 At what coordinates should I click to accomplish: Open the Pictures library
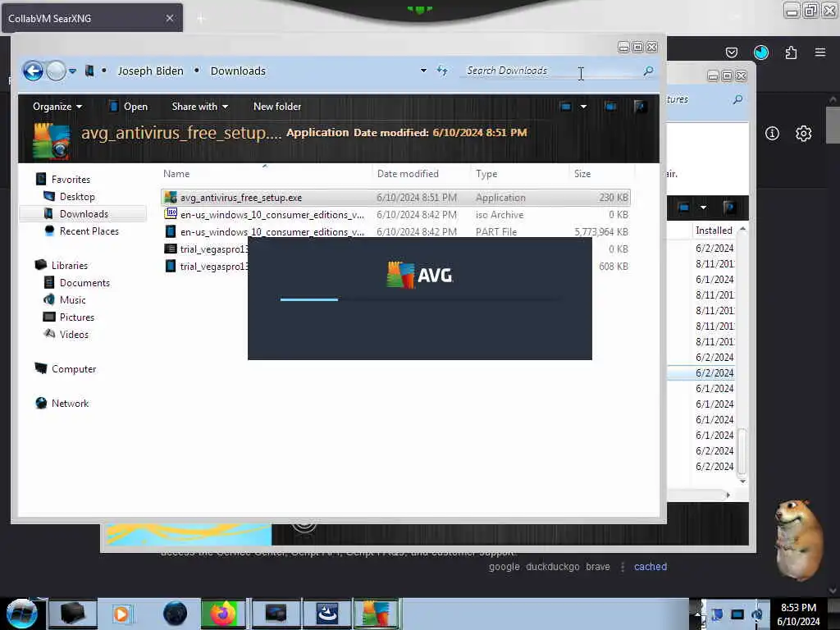(76, 317)
